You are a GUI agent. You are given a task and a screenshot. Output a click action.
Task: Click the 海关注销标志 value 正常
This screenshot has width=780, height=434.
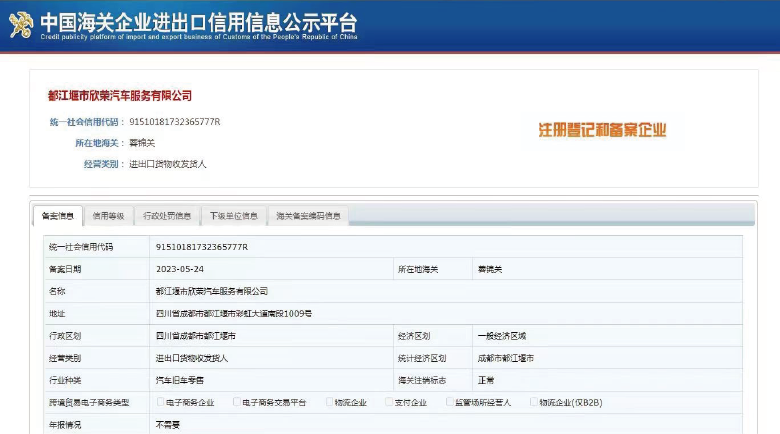pyautogui.click(x=486, y=380)
